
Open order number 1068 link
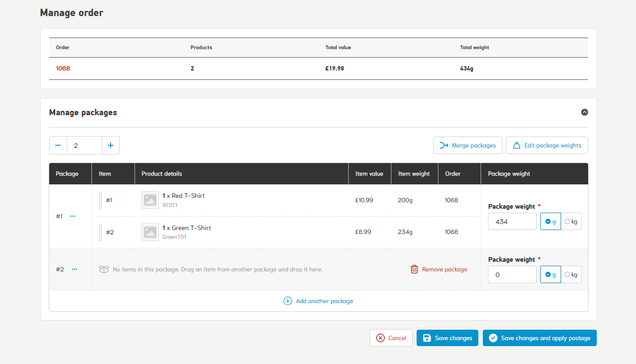pyautogui.click(x=63, y=68)
